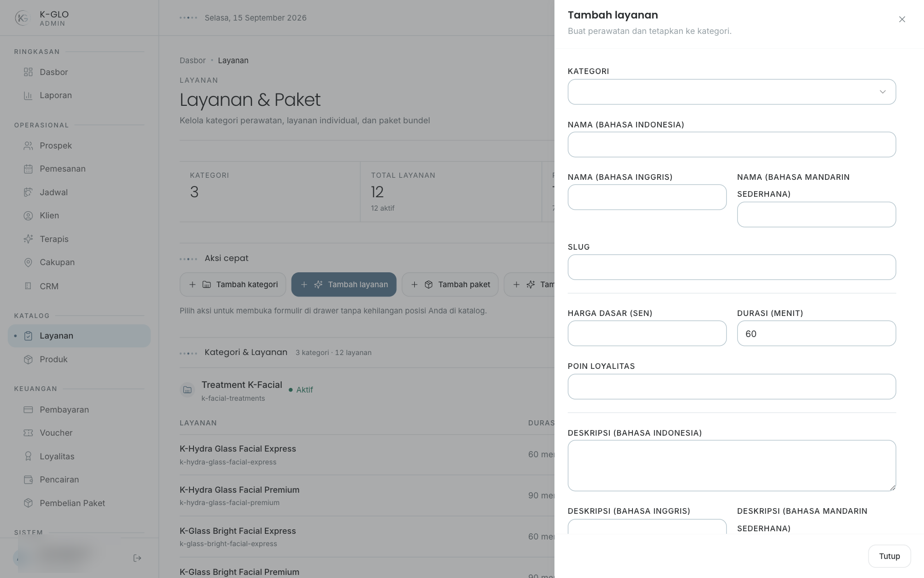The width and height of the screenshot is (924, 578).
Task: Open the Layanan menu item in sidebar
Action: click(x=79, y=335)
